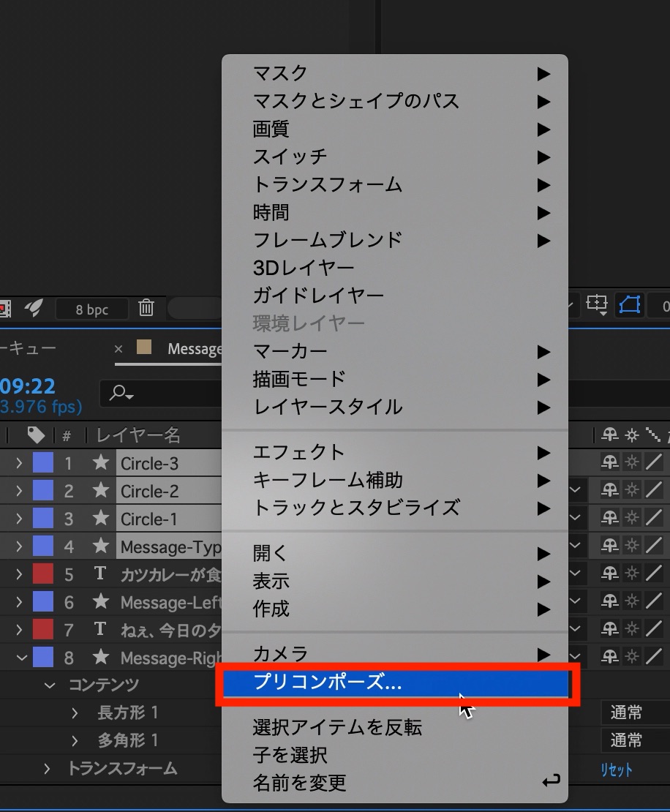
Task: Click the blue label swatch of Circle-3
Action: 43,463
